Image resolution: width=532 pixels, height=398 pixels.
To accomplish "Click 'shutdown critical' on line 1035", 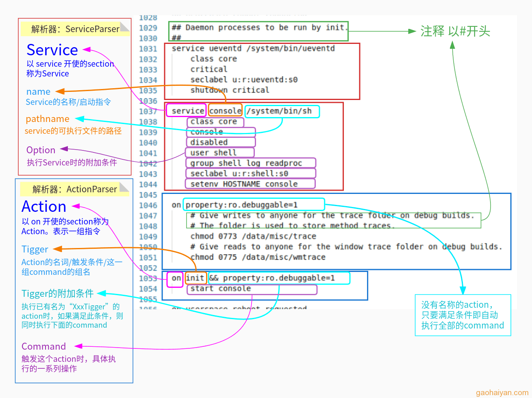I will pos(230,90).
